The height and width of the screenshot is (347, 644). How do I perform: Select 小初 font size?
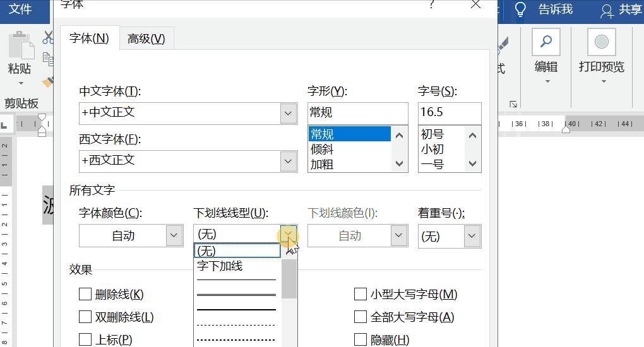click(x=441, y=149)
